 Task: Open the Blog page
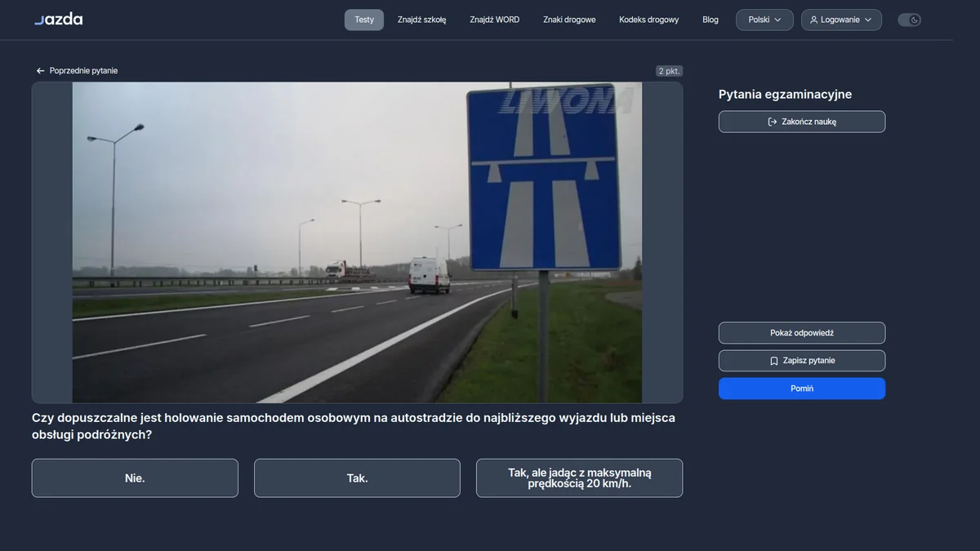tap(710, 20)
